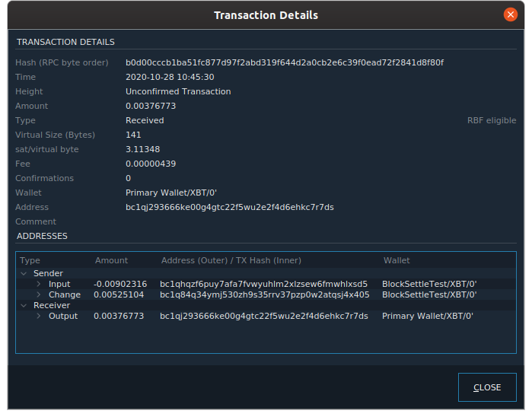Click the receiving address bc1qj293666ke value
This screenshot has width=532, height=417.
tap(230, 207)
